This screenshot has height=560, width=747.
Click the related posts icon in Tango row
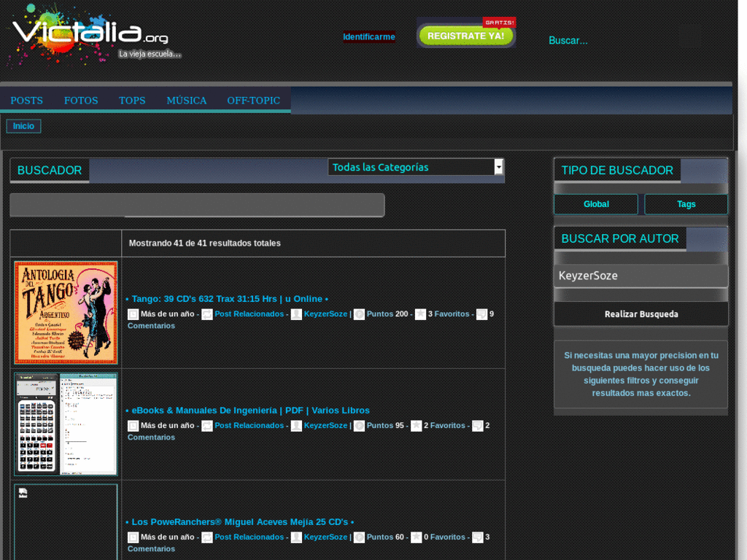206,314
